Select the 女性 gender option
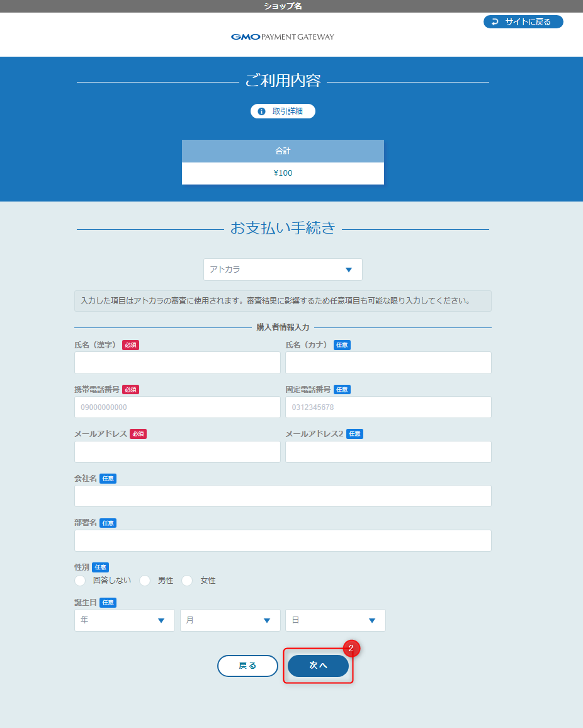 [187, 580]
